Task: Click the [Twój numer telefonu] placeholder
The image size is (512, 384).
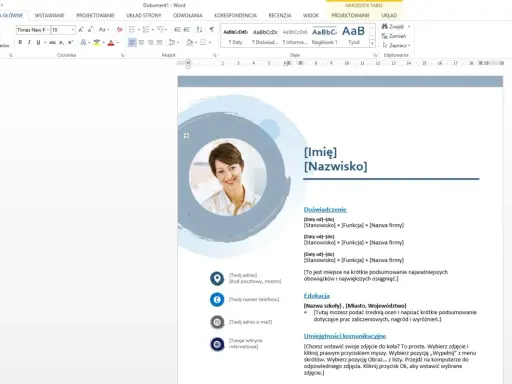Action: (254, 299)
